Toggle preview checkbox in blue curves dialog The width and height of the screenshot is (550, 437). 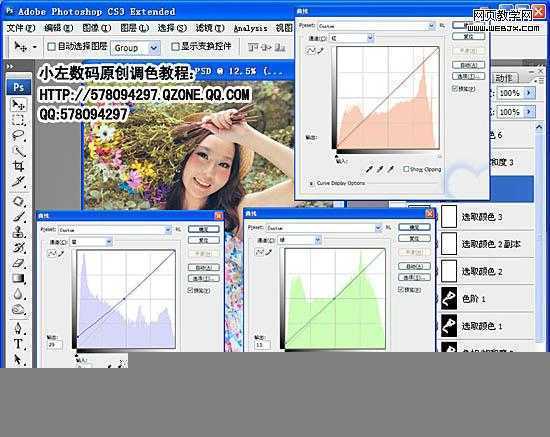tap(190, 290)
